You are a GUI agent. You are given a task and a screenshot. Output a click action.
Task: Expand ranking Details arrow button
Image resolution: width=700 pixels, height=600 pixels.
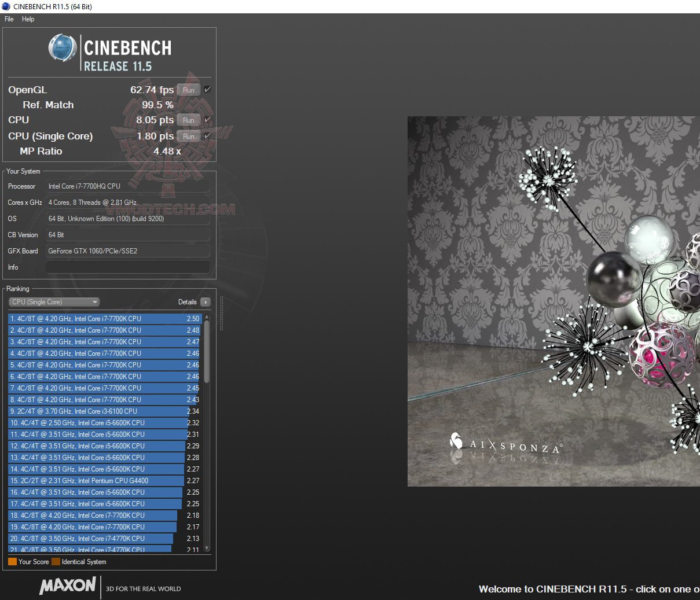point(206,302)
